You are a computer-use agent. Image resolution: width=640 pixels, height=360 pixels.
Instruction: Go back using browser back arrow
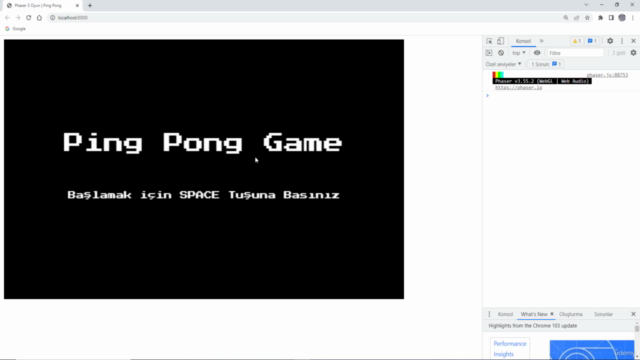7,18
